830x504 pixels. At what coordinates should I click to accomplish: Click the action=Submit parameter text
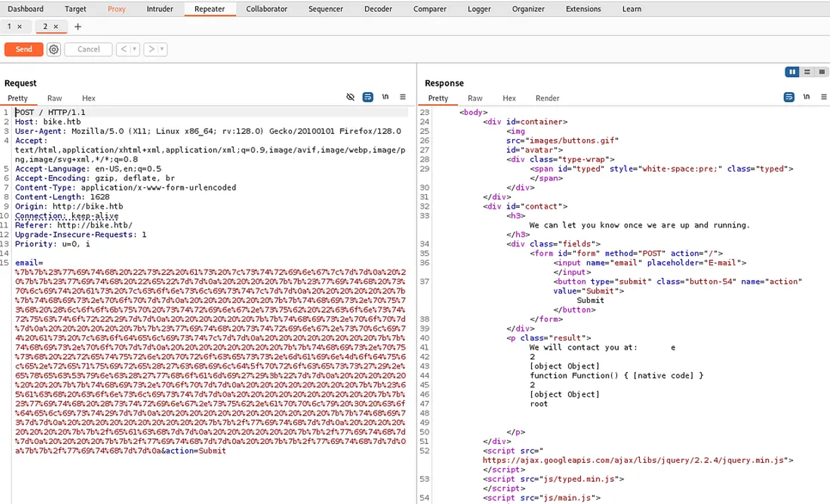(196, 451)
